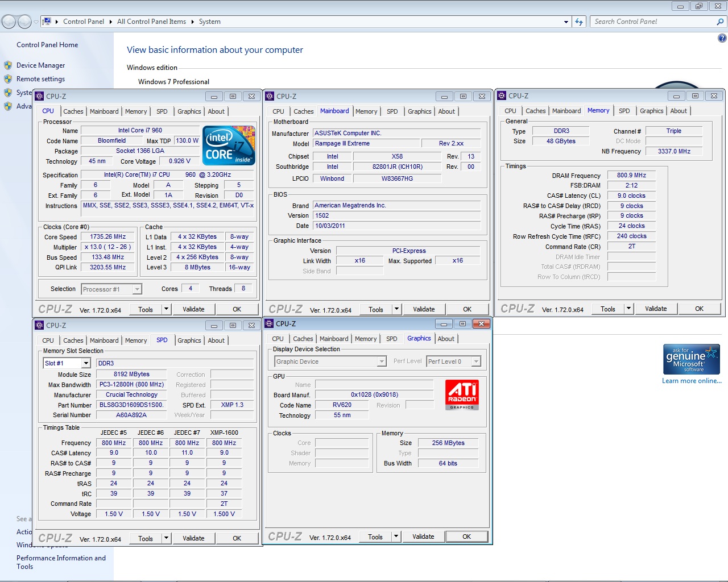The width and height of the screenshot is (728, 582).
Task: Expand the Slot #1 memory slot dropdown
Action: 86,363
